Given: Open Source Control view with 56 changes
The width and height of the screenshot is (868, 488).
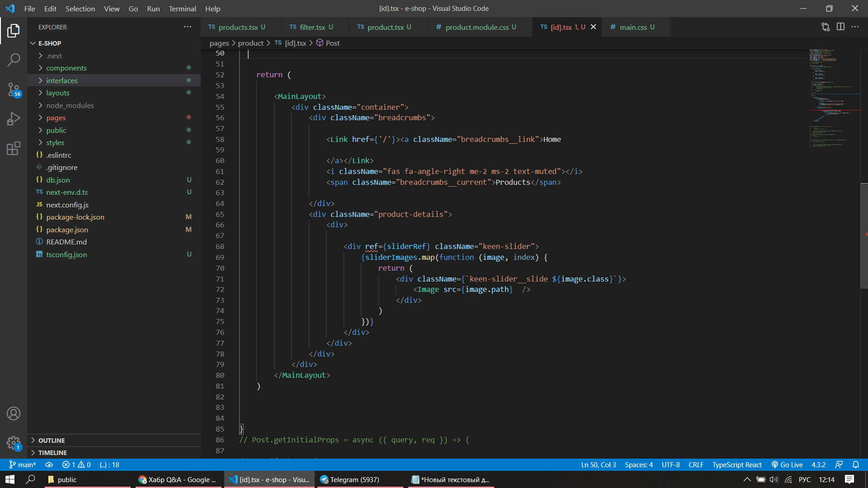Looking at the screenshot, I should pyautogui.click(x=14, y=89).
